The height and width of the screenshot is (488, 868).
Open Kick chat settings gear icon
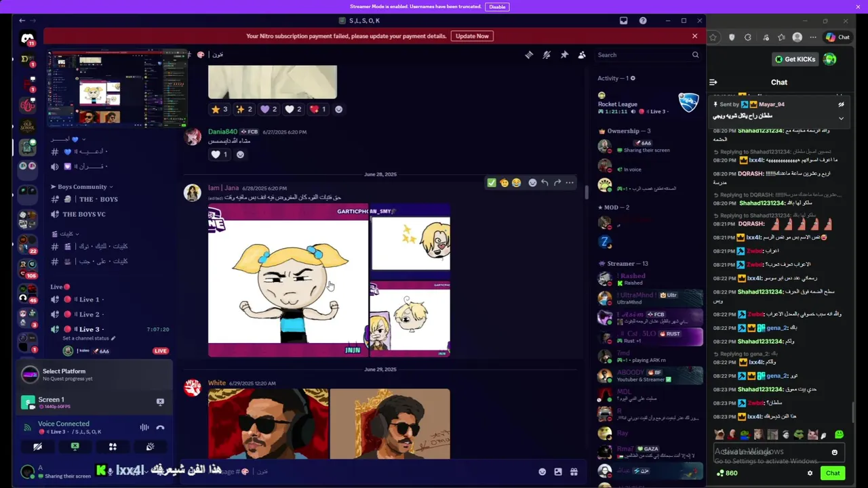click(x=810, y=473)
